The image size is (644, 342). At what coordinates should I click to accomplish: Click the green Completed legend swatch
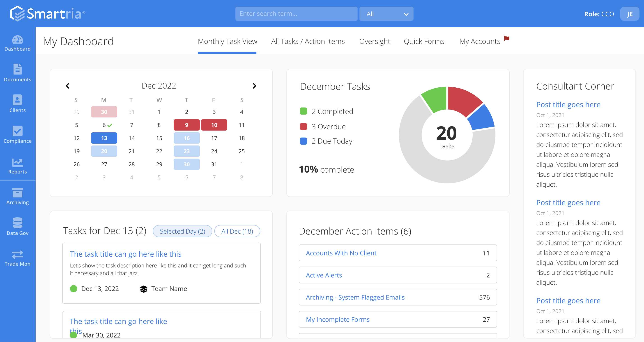[303, 111]
